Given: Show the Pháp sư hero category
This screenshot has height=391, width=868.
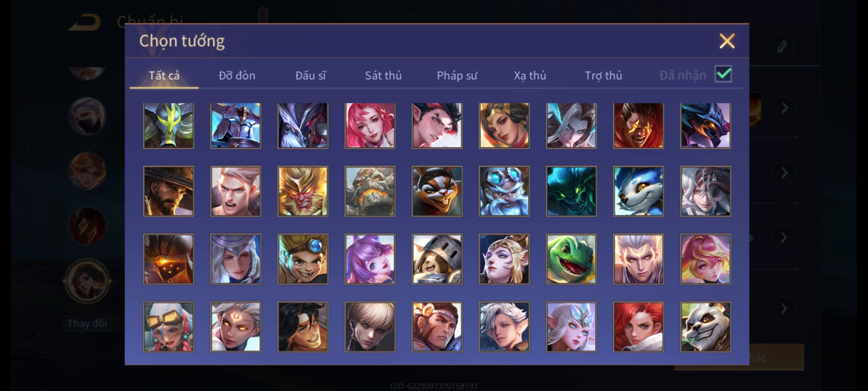Looking at the screenshot, I should click(457, 75).
